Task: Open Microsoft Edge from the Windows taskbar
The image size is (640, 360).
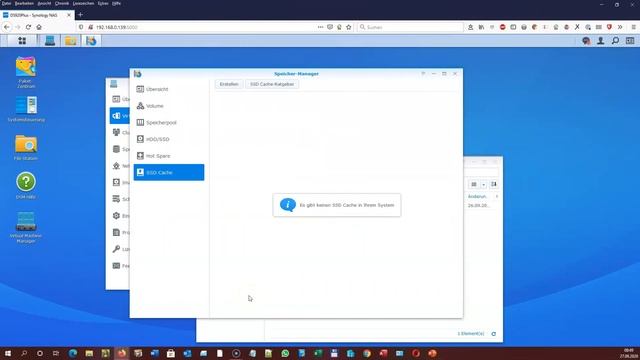Action: pyautogui.click(x=73, y=353)
